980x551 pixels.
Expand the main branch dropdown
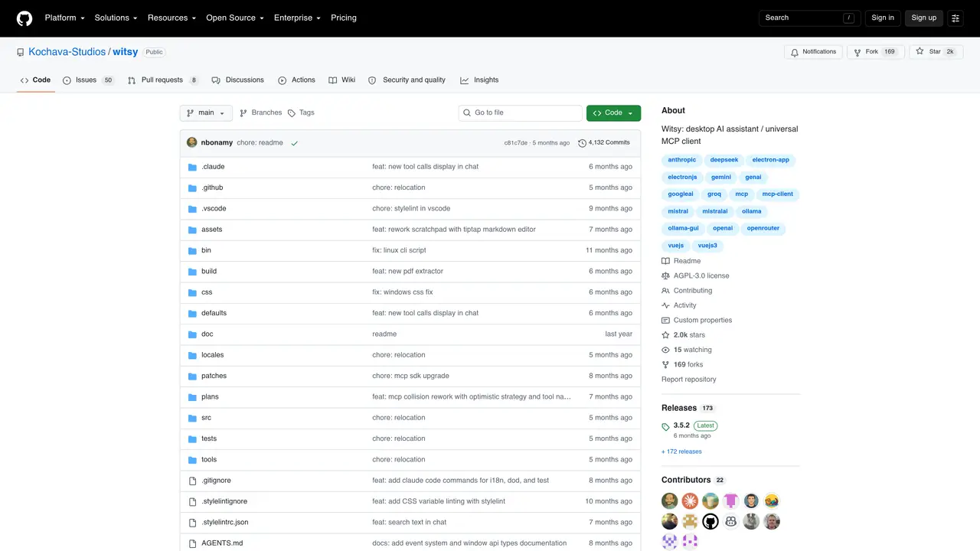pos(206,113)
